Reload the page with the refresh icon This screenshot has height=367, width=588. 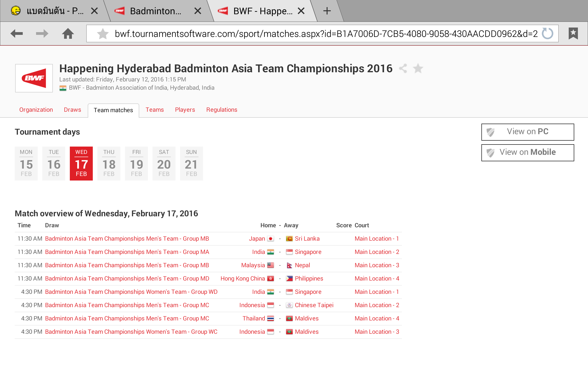pyautogui.click(x=547, y=33)
